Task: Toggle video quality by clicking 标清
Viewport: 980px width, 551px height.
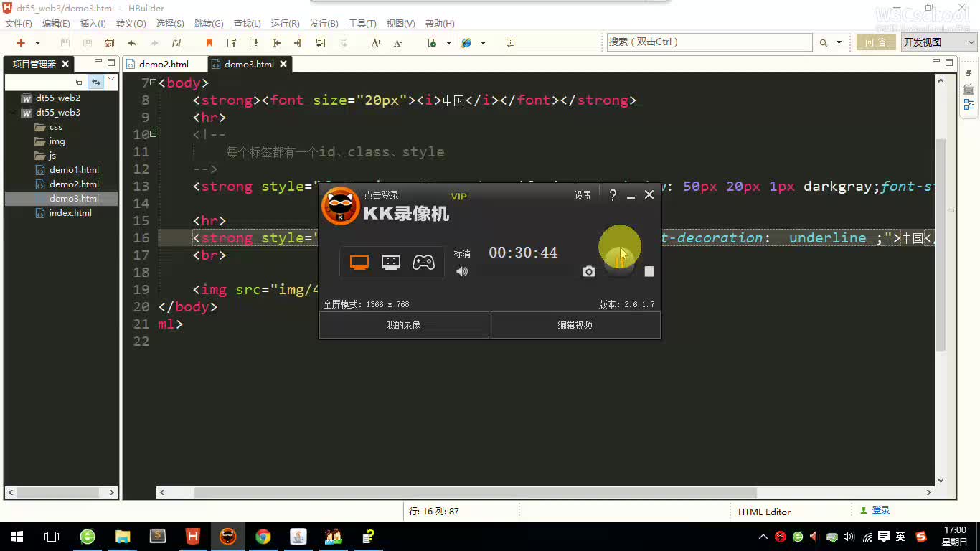Action: (x=462, y=253)
